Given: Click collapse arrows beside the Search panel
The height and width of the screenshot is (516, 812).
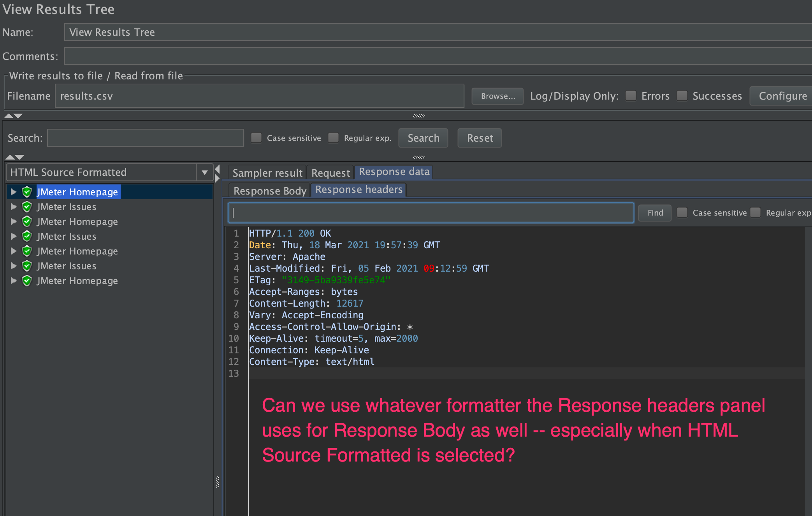Looking at the screenshot, I should point(14,157).
